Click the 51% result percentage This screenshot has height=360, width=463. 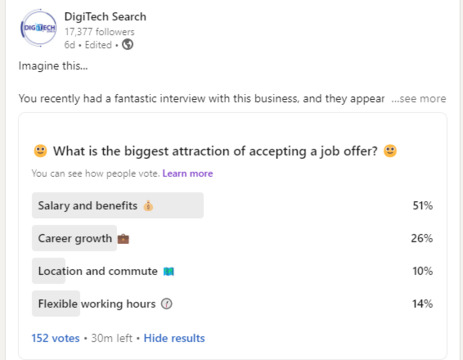click(x=423, y=205)
